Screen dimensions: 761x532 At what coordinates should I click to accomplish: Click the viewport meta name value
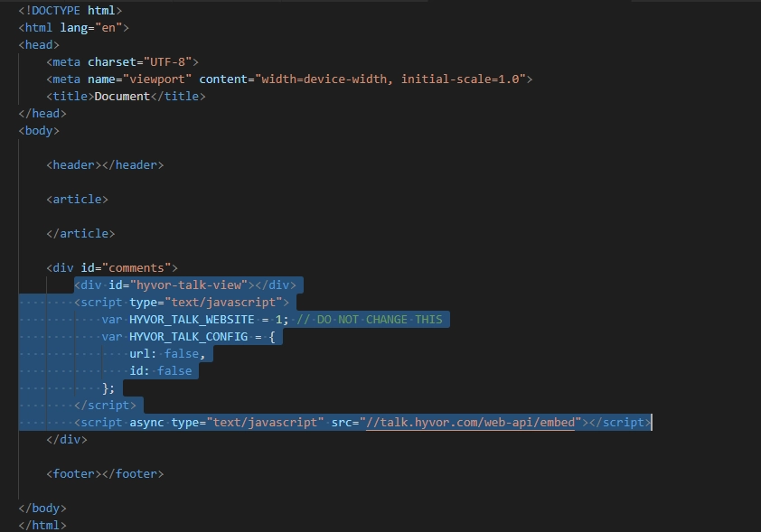click(156, 79)
